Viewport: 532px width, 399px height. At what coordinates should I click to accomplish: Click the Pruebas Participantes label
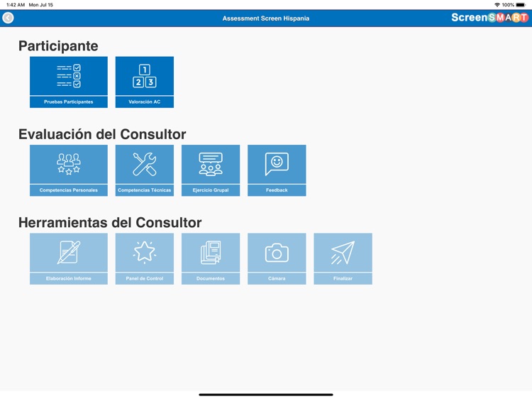click(x=69, y=102)
